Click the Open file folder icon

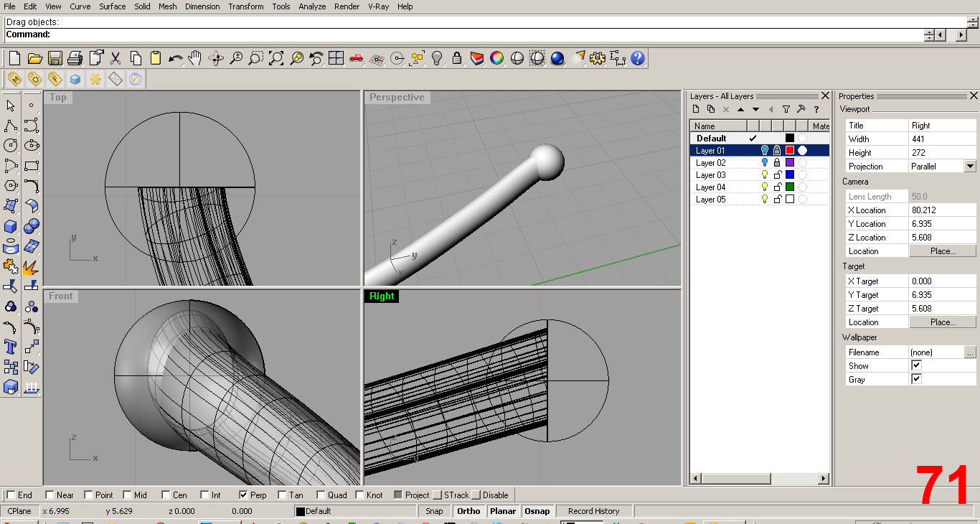point(34,58)
